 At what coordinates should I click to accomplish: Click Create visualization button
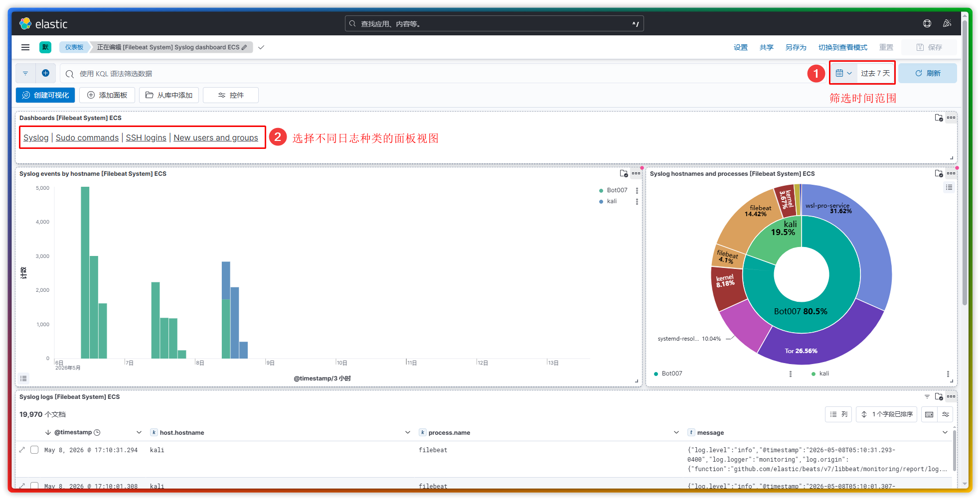(45, 95)
